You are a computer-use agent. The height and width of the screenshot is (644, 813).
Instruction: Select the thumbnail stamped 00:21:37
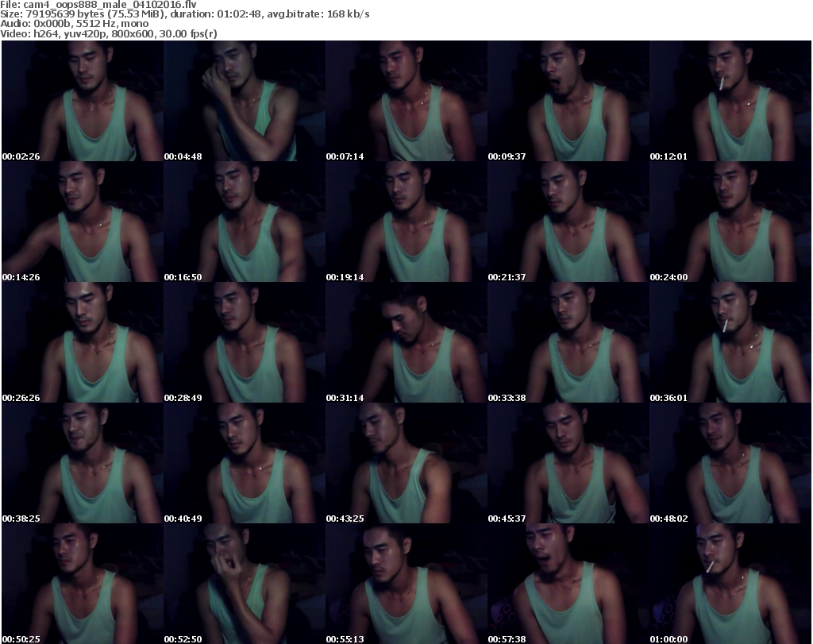pos(568,222)
